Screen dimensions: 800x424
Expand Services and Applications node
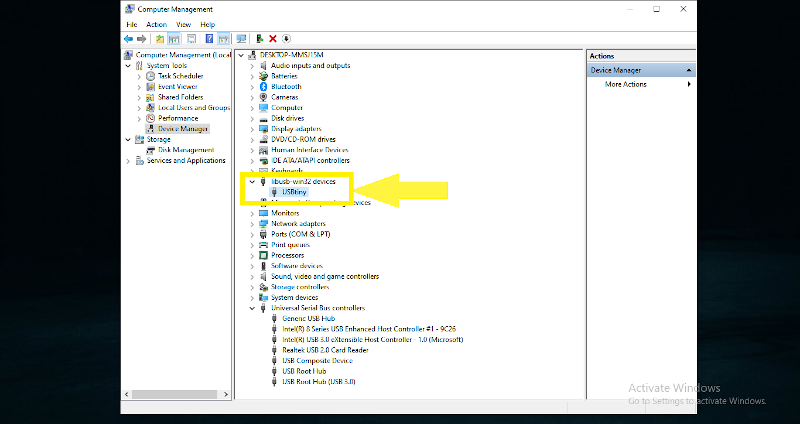128,161
